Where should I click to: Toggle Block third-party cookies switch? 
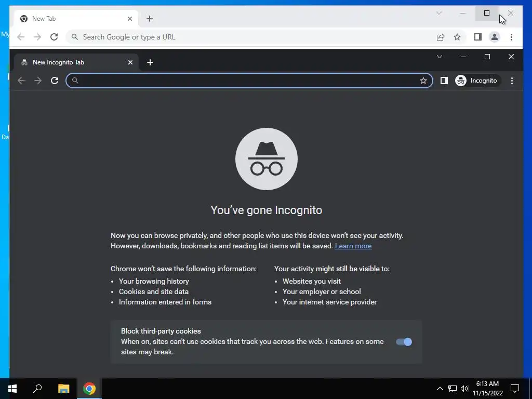click(404, 342)
